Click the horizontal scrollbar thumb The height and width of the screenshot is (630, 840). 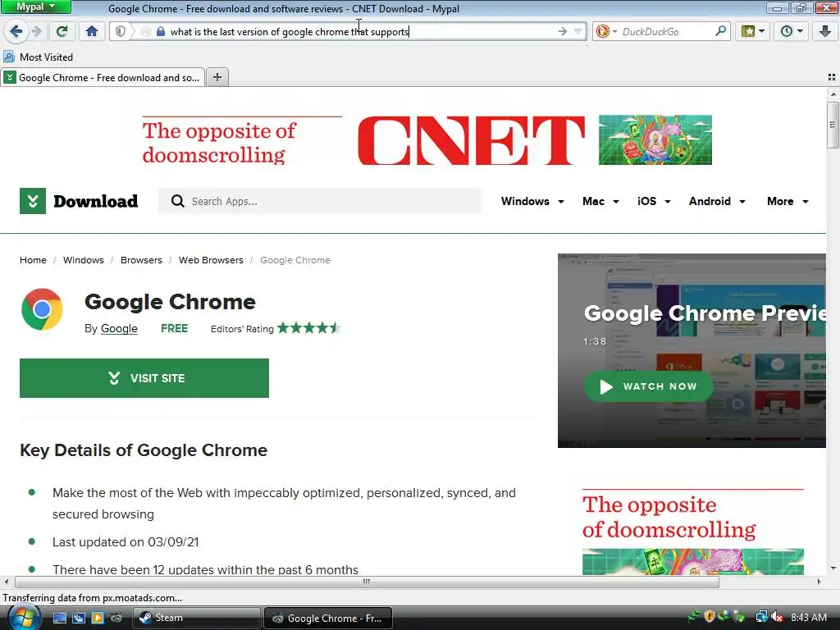coord(367,582)
